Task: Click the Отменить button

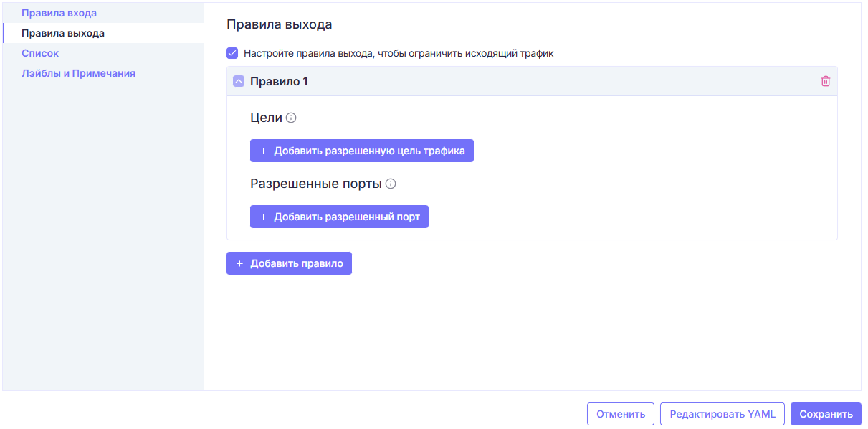Action: point(621,414)
